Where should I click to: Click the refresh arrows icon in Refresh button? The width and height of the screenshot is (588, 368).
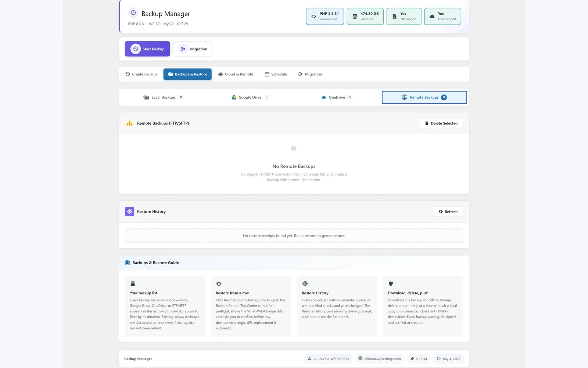click(441, 212)
